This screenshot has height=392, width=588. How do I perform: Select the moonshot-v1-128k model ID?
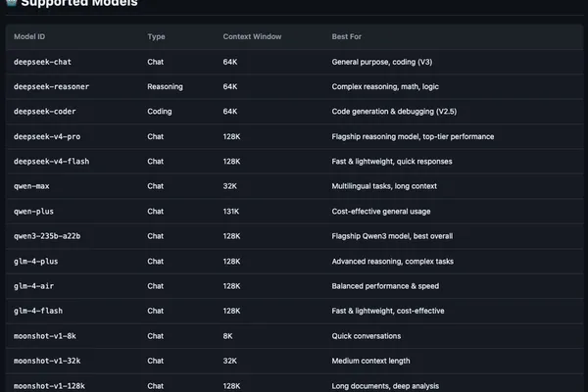(49, 386)
